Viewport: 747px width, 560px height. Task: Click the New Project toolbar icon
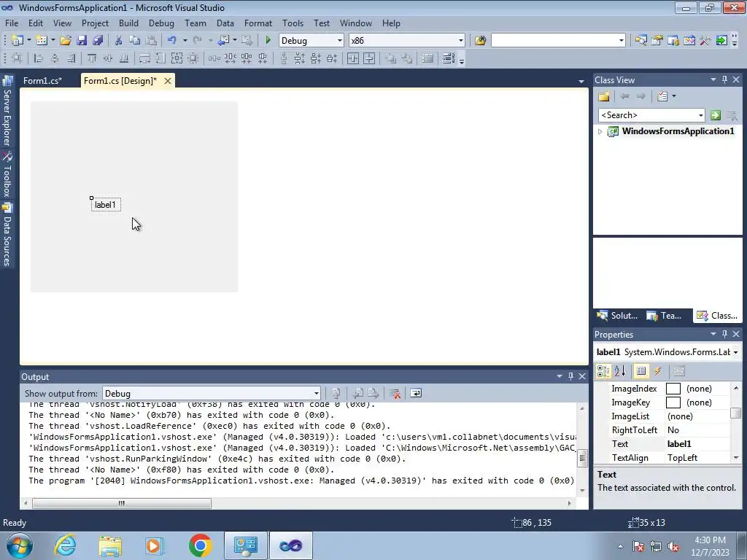tap(18, 41)
